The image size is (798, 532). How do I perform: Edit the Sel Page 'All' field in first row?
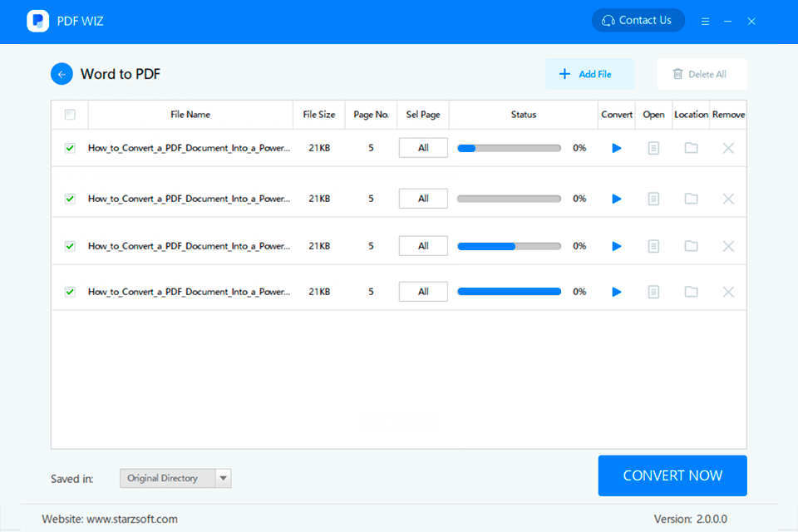423,148
